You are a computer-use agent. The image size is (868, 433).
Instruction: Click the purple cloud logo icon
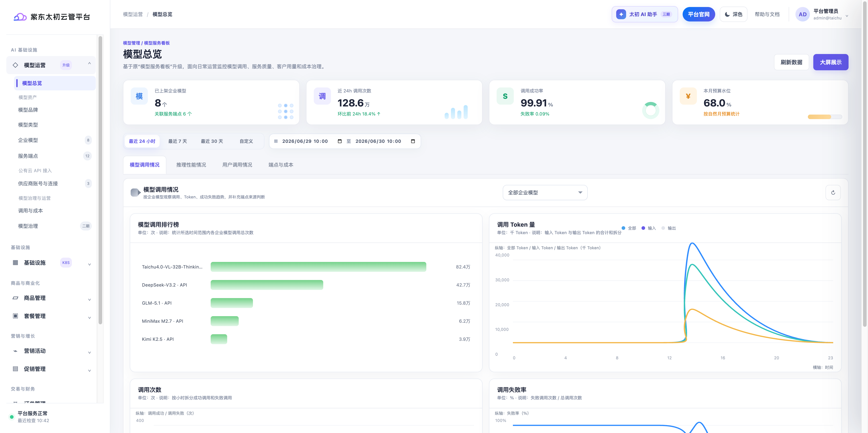(20, 16)
